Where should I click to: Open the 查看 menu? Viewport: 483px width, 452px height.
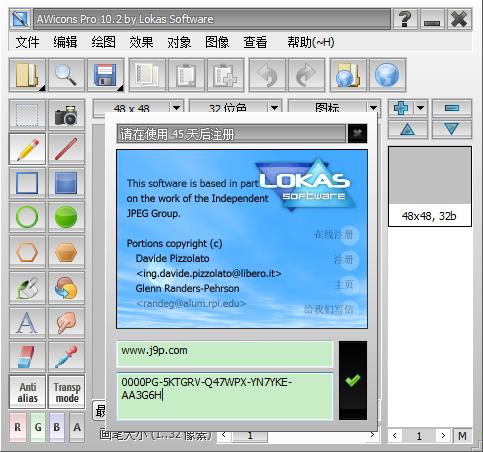tap(255, 42)
